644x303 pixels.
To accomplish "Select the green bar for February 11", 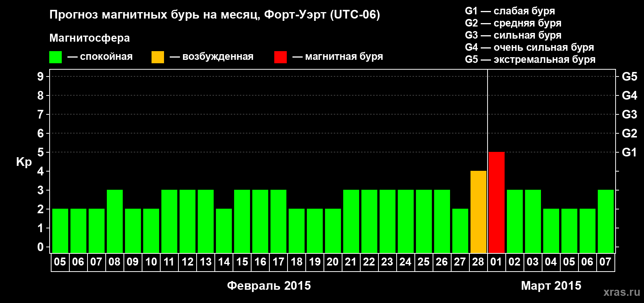I will click(x=169, y=222).
